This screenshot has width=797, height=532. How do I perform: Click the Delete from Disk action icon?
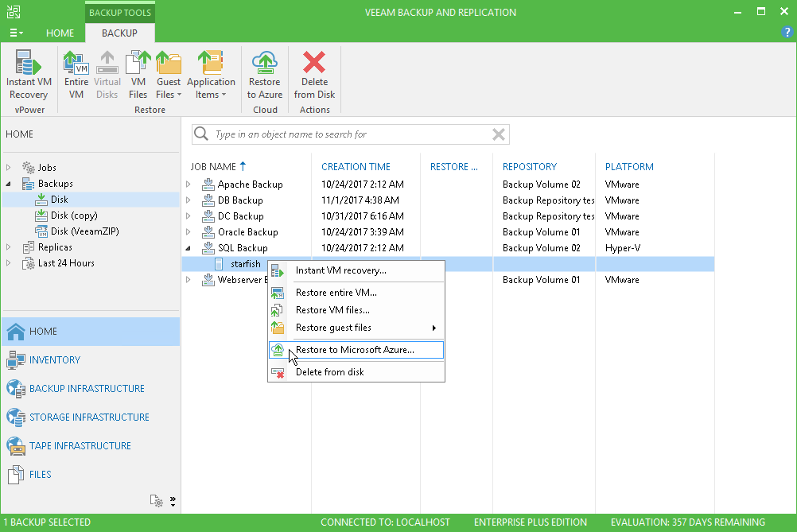pos(314,72)
